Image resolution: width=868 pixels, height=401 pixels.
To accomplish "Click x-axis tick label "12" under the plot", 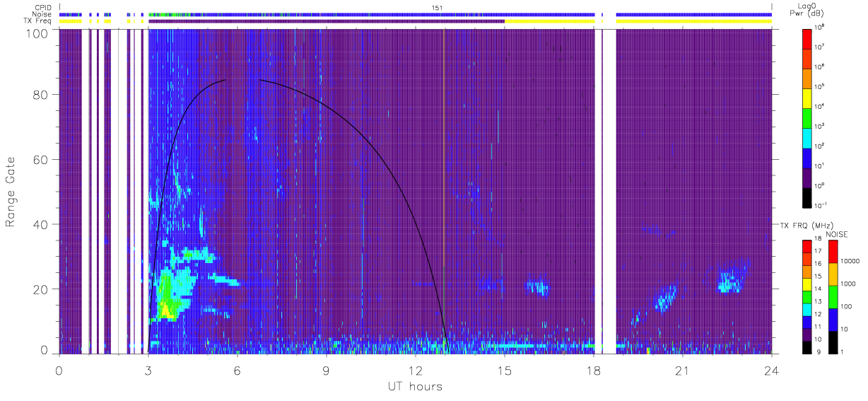I will pos(415,371).
